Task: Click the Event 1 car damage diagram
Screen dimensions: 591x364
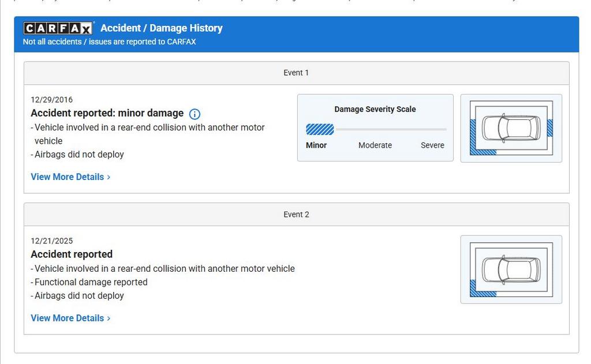Action: 511,128
